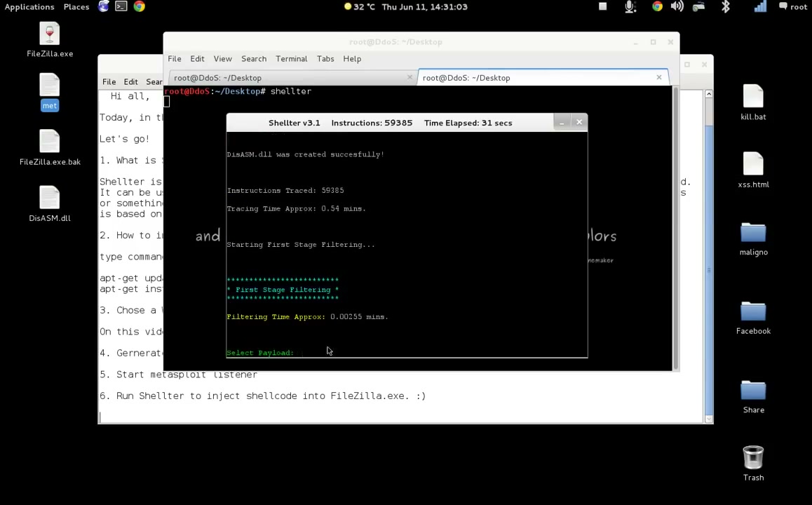812x505 pixels.
Task: Open terminal Search menu
Action: point(254,58)
